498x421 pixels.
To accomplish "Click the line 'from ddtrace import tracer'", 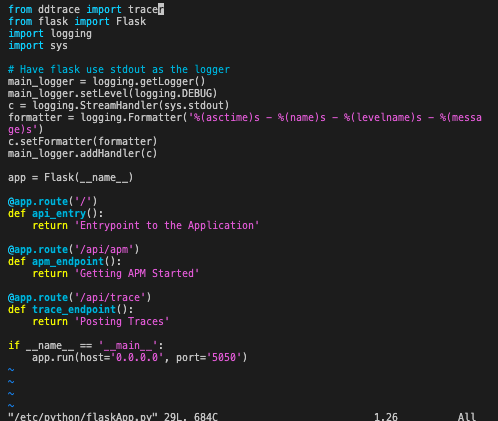I will [x=86, y=9].
